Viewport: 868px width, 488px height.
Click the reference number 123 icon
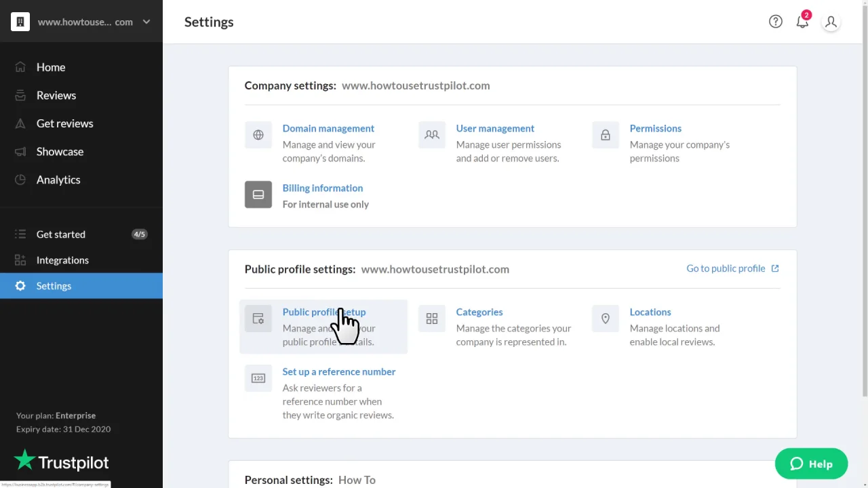point(258,378)
